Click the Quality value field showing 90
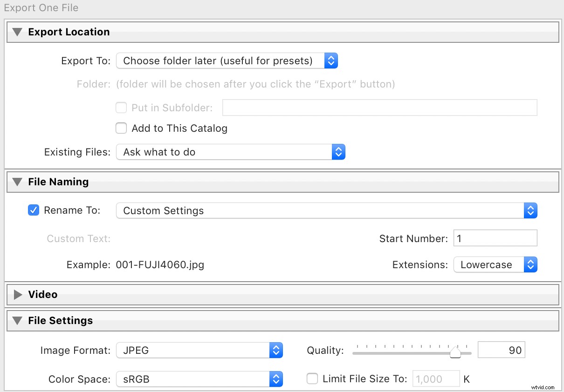Screen dimensions: 564x392 tap(502, 351)
